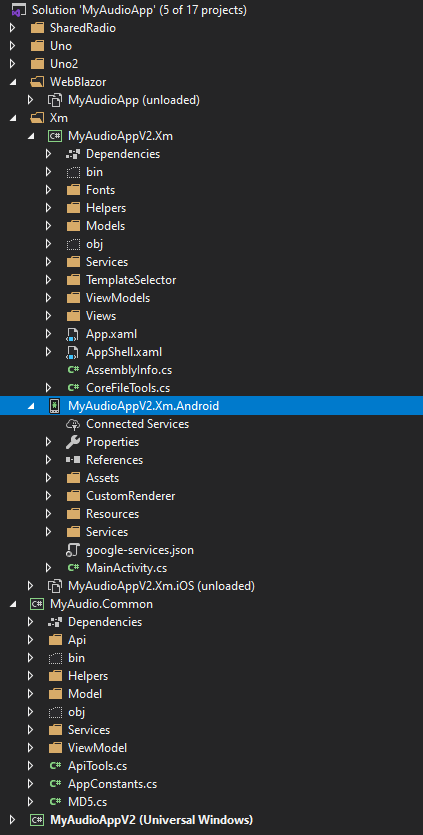
Task: Click the C# file icon for AssemblyInfo.cs
Action: [73, 370]
